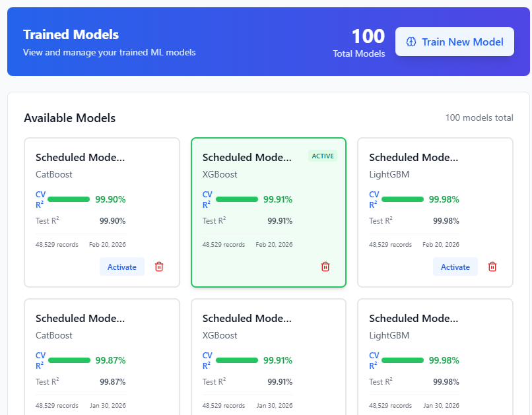532x415 pixels.
Task: Click the brain icon on Train New Model
Action: tap(411, 41)
